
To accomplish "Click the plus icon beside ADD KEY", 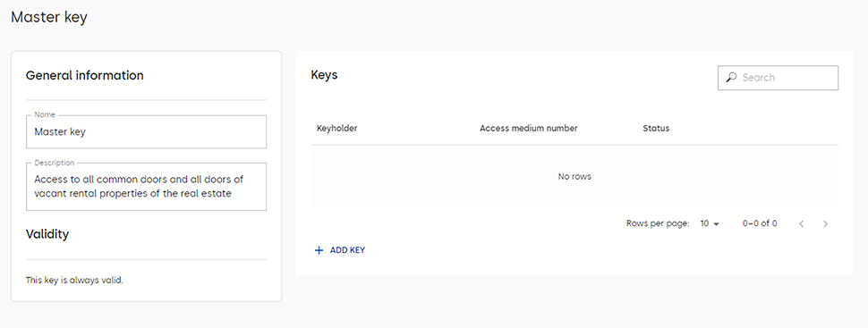I will [319, 250].
